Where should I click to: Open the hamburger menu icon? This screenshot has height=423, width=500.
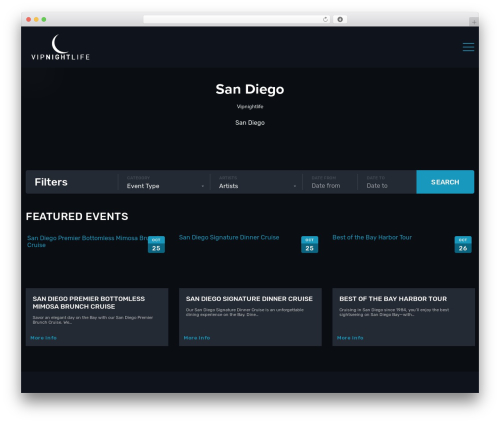pos(468,47)
